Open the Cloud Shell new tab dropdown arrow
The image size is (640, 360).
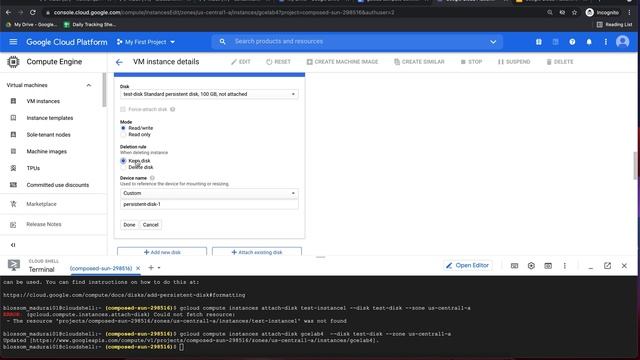pos(159,268)
